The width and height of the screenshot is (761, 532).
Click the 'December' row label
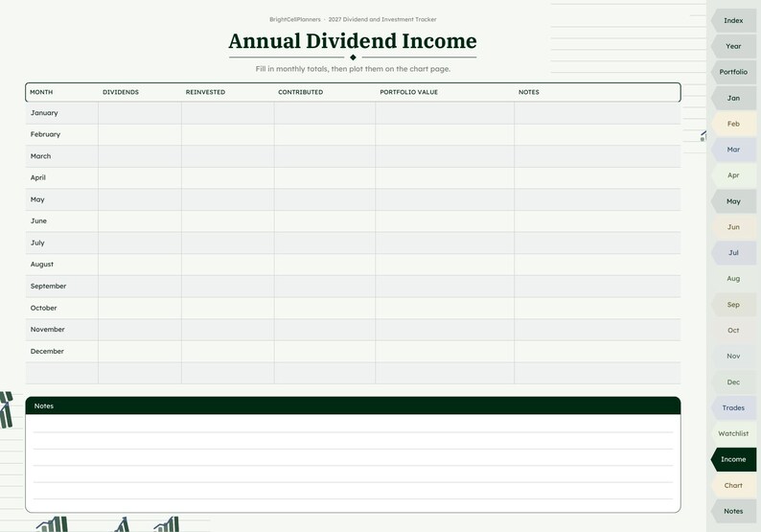(x=47, y=352)
